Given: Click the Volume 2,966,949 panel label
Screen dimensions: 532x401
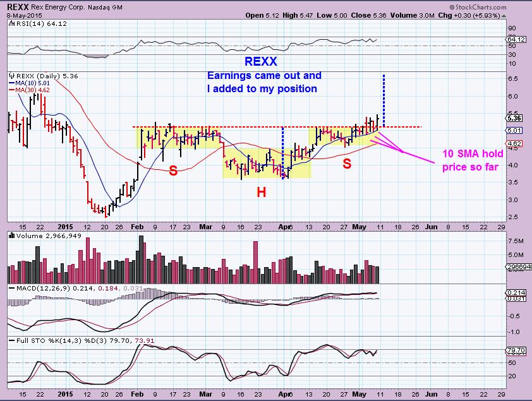Looking at the screenshot, I should click(49, 236).
